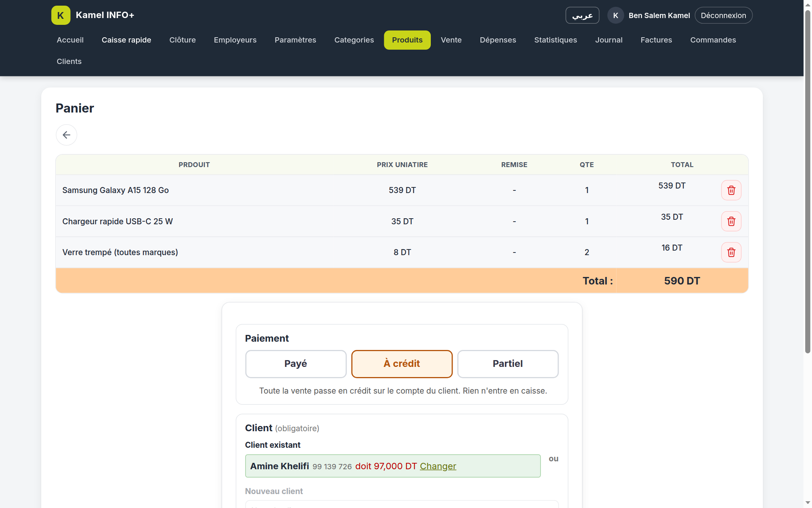Switch language with the Arabic button
This screenshot has height=508, width=812.
[582, 15]
